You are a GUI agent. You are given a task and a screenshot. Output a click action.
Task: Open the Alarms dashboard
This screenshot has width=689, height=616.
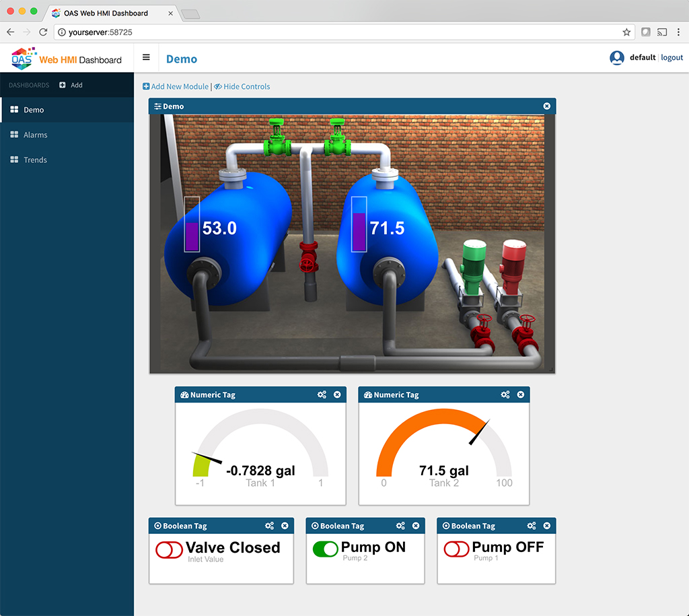35,135
